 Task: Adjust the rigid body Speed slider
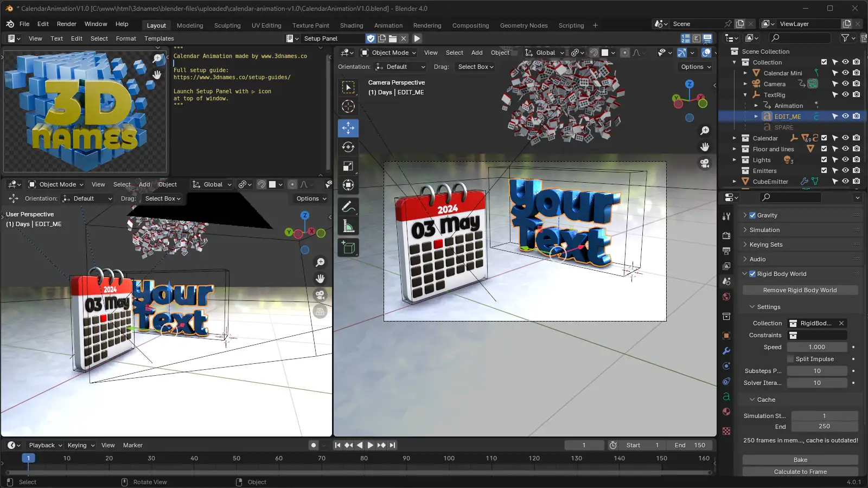[816, 347]
